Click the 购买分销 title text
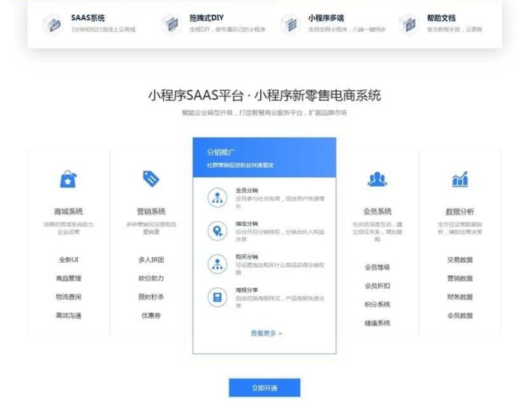 pyautogui.click(x=247, y=257)
